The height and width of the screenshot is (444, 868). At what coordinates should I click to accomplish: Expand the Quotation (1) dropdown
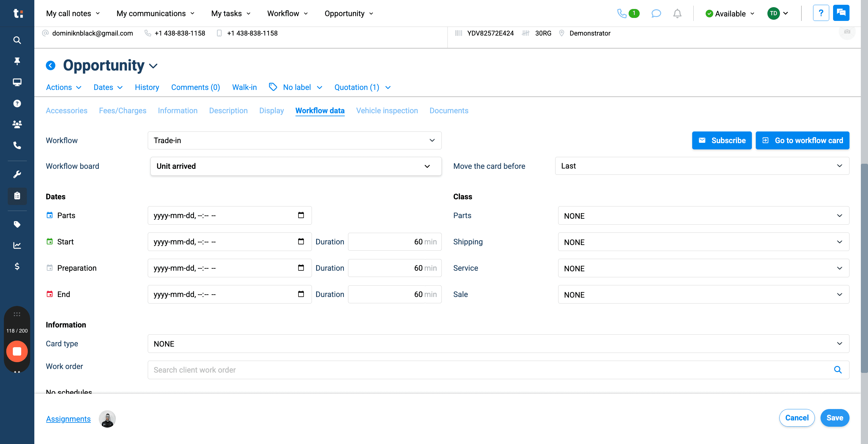[363, 87]
